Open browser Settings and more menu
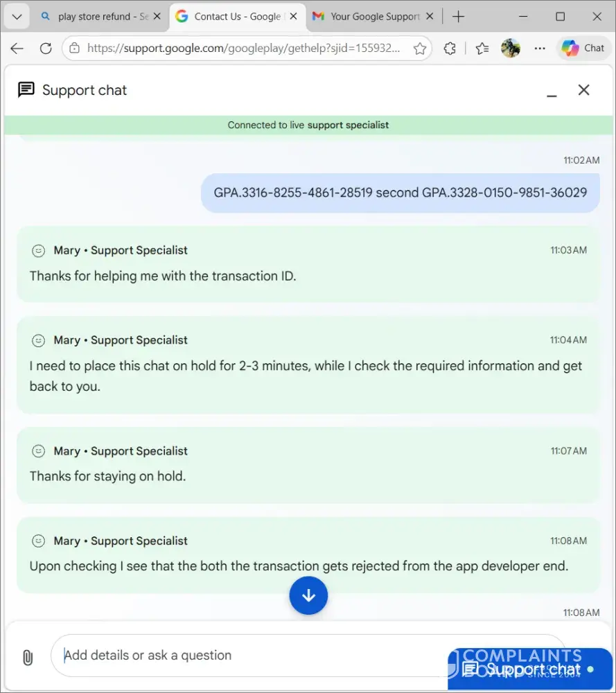This screenshot has width=616, height=693. [540, 48]
